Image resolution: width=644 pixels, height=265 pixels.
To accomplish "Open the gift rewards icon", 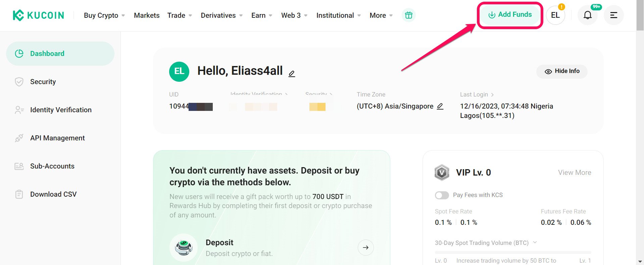I will (x=408, y=15).
